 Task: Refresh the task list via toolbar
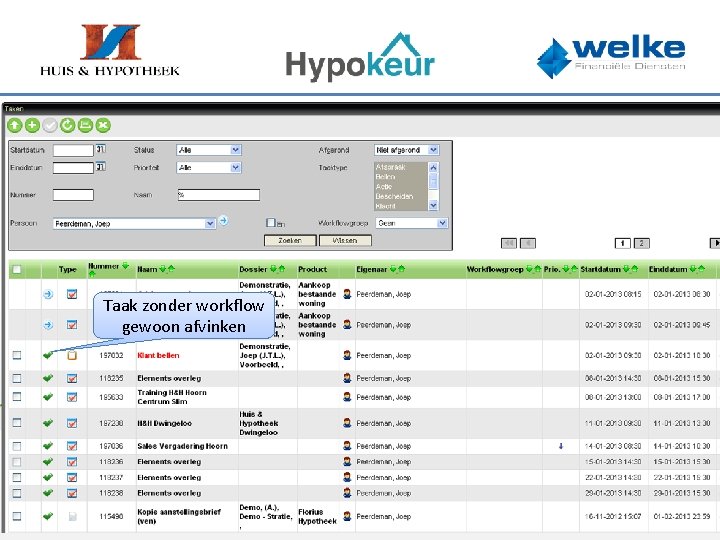[68, 125]
